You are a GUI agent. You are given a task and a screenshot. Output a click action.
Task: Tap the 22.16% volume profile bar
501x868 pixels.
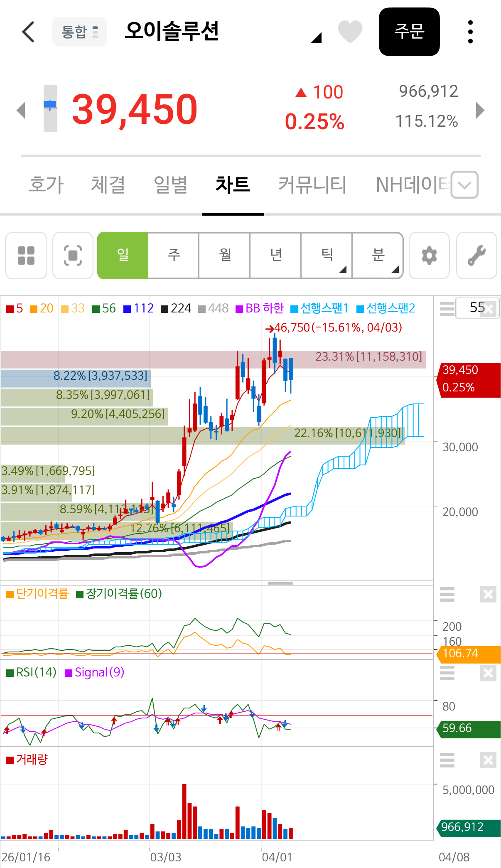203,435
